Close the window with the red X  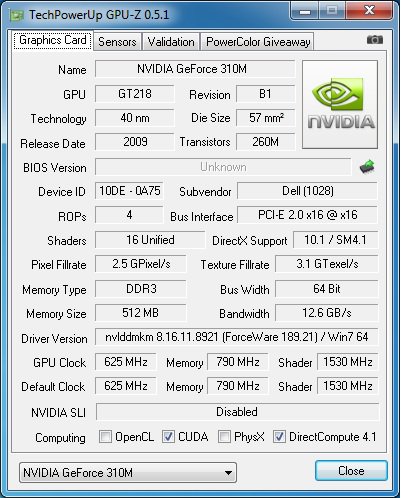[x=369, y=11]
